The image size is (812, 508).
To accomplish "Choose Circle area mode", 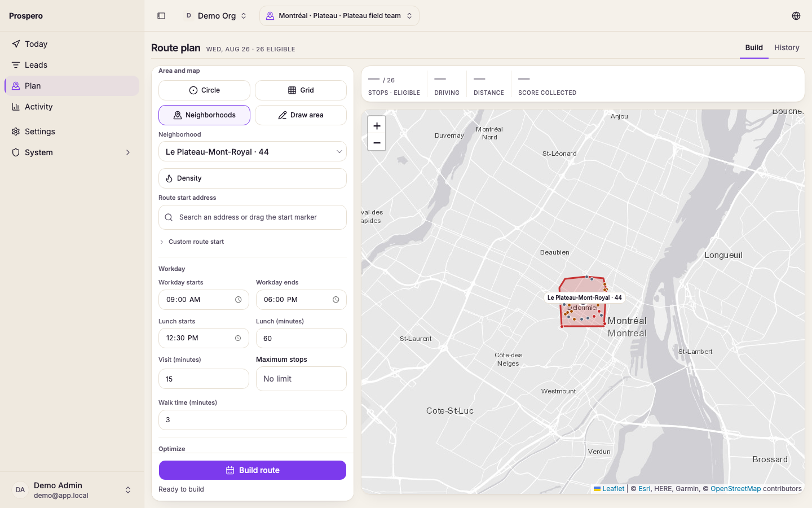I will pyautogui.click(x=204, y=90).
